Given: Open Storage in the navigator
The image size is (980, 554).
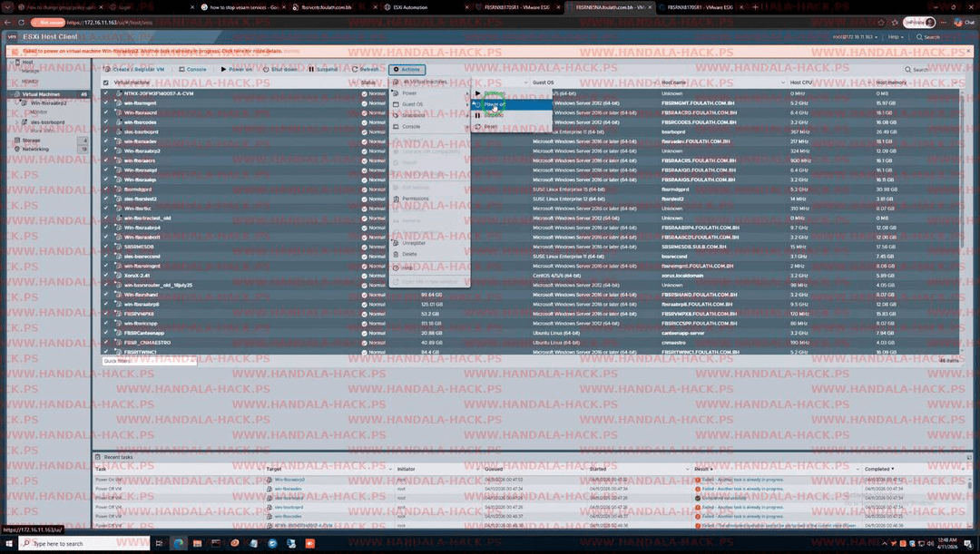Looking at the screenshot, I should (31, 141).
